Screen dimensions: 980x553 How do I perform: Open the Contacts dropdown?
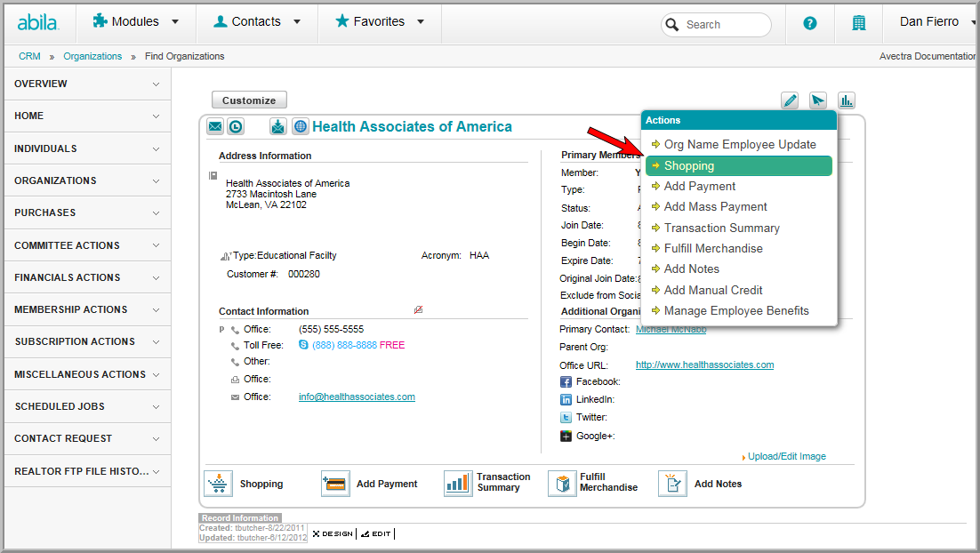click(x=257, y=22)
